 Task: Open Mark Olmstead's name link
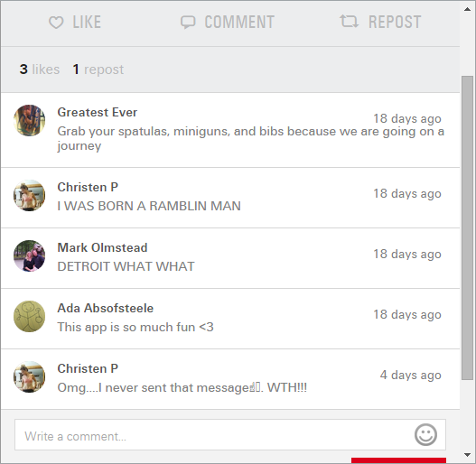pos(103,247)
